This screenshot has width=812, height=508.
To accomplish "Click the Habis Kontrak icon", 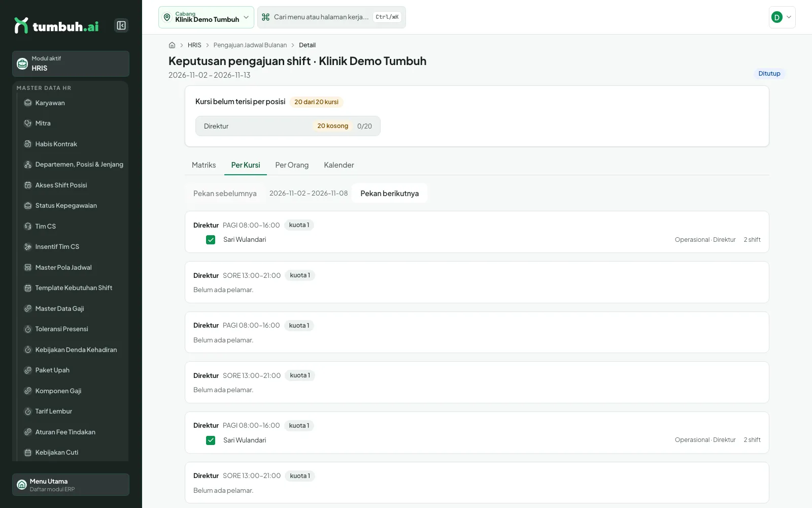I will point(28,144).
